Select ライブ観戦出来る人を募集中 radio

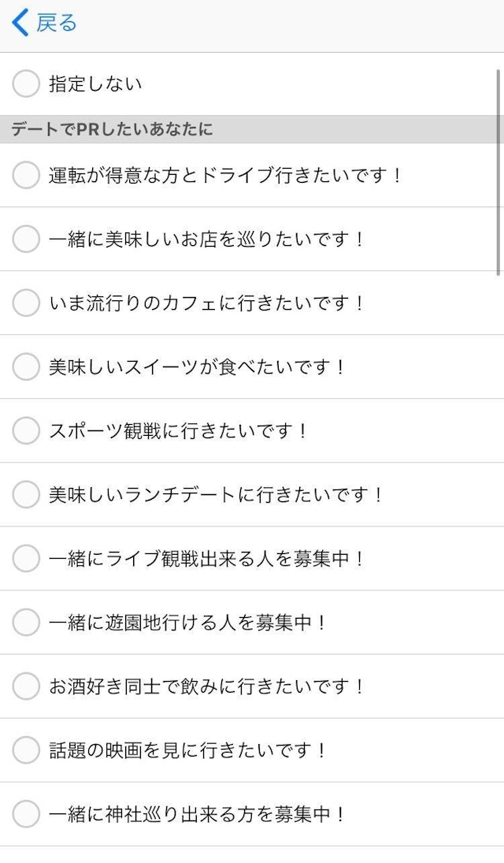tap(26, 558)
